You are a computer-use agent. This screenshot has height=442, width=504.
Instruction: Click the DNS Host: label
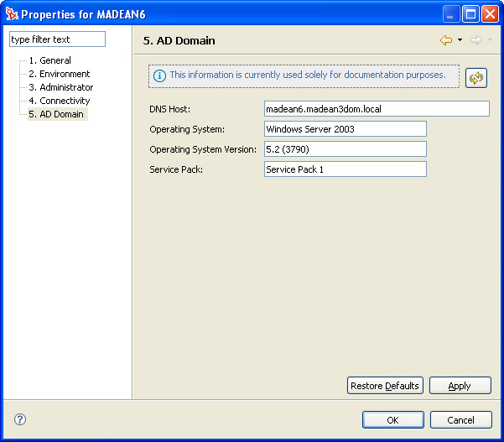(169, 109)
